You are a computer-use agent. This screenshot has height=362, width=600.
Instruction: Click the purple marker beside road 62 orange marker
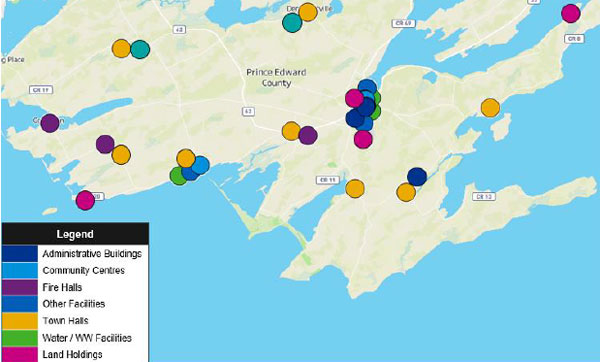308,135
